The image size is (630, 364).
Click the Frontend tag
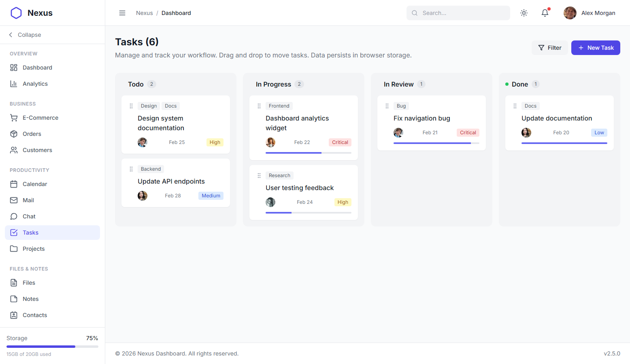tap(279, 106)
